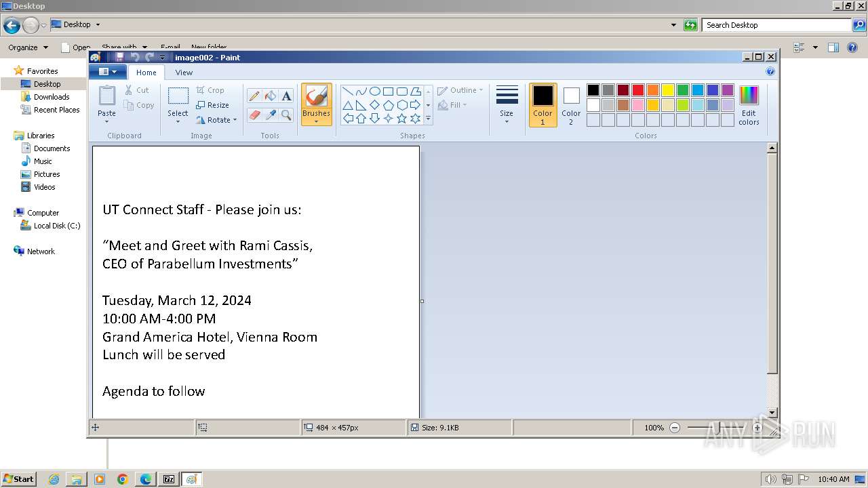Activate the Text tool
This screenshot has height=488, width=868.
click(286, 96)
